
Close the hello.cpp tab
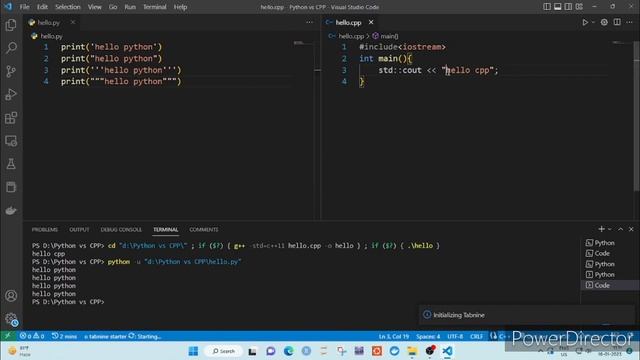click(x=371, y=22)
